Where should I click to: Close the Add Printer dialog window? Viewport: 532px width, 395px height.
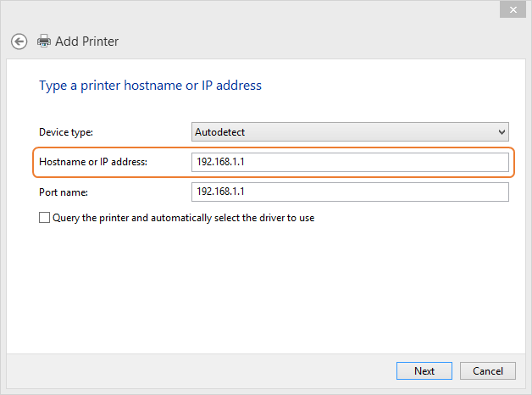513,10
